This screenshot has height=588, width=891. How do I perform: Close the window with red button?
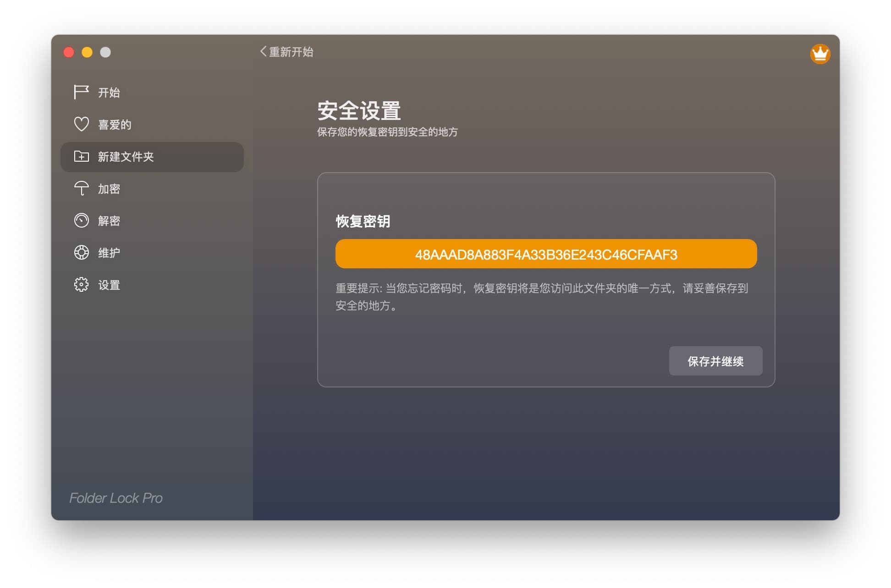pos(69,52)
